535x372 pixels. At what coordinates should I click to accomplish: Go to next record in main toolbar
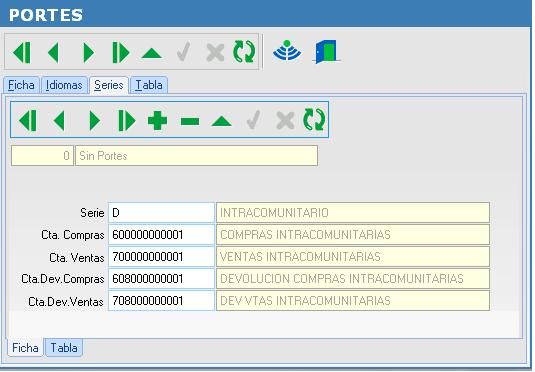[88, 52]
